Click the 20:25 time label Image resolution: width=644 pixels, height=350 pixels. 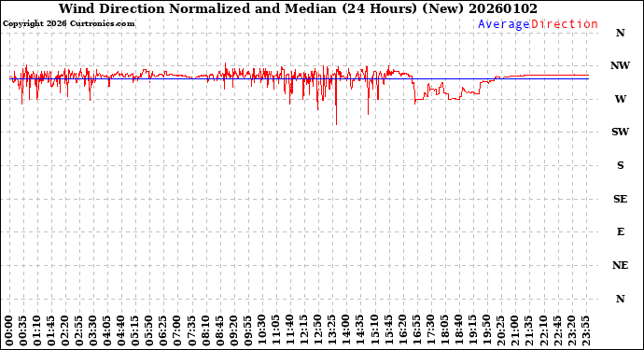pos(499,330)
